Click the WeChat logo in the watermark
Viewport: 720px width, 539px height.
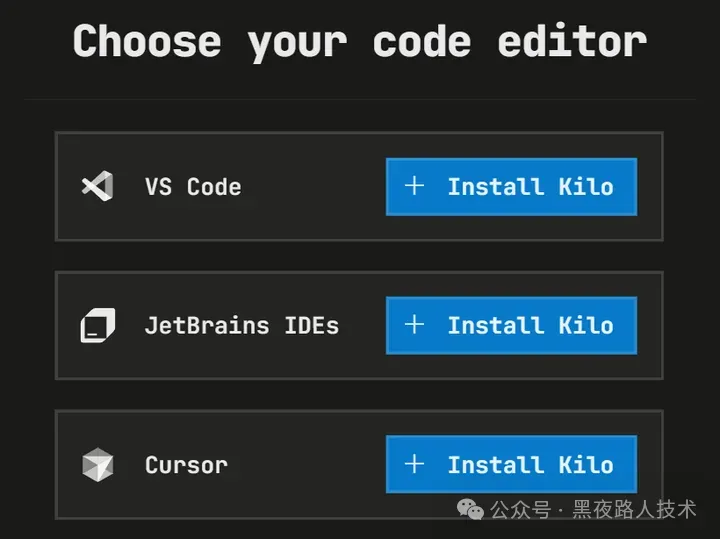click(x=470, y=509)
